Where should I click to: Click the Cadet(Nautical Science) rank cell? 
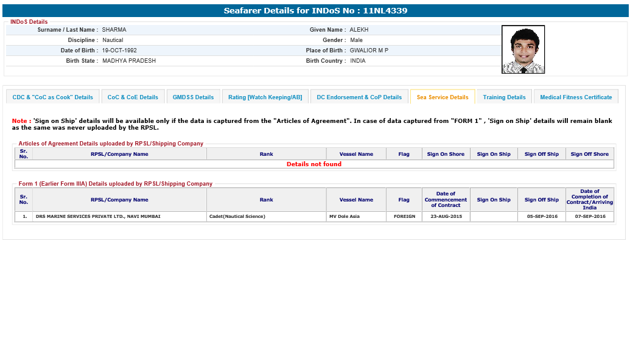267,217
